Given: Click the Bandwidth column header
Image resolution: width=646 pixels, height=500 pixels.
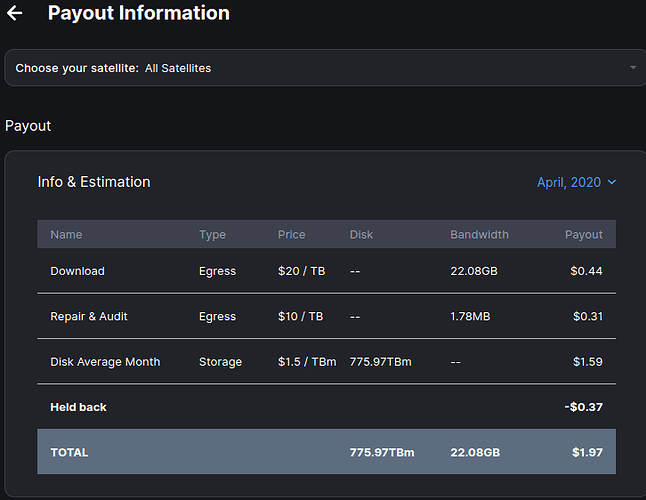Looking at the screenshot, I should [x=479, y=235].
